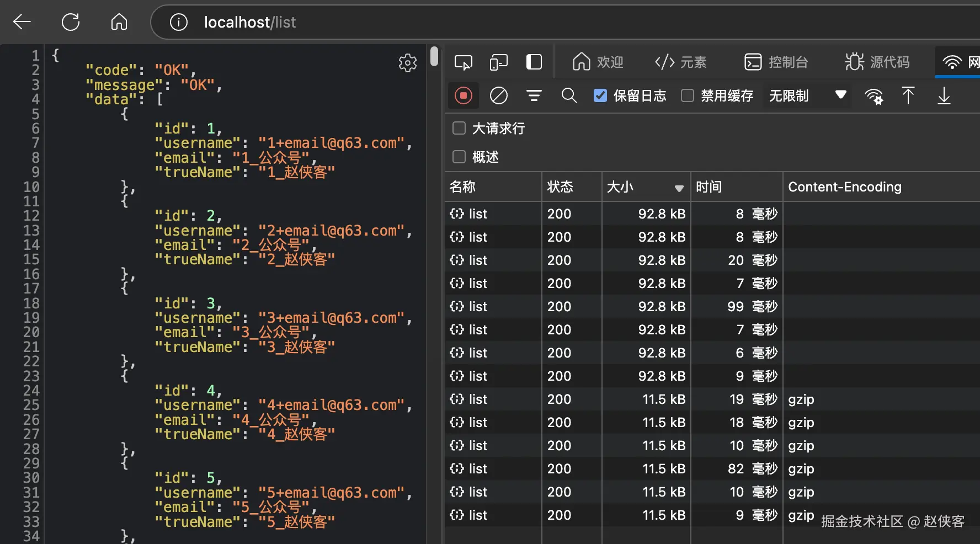Image resolution: width=980 pixels, height=544 pixels.
Task: Stop recording network log
Action: pos(464,96)
